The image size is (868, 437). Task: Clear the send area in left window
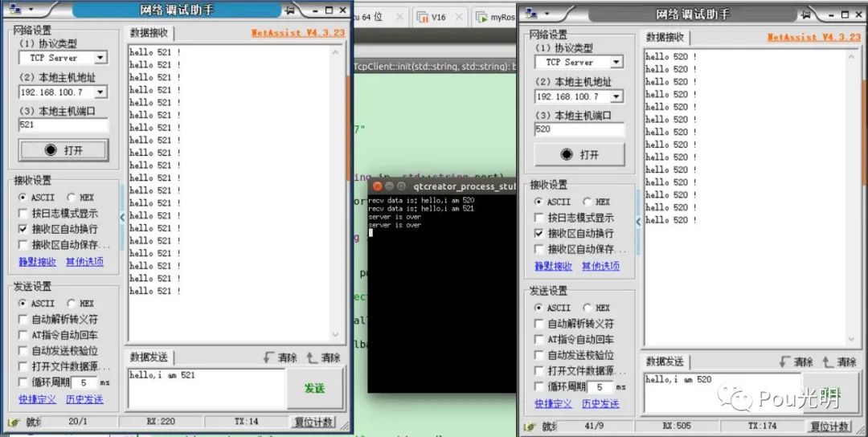click(323, 357)
